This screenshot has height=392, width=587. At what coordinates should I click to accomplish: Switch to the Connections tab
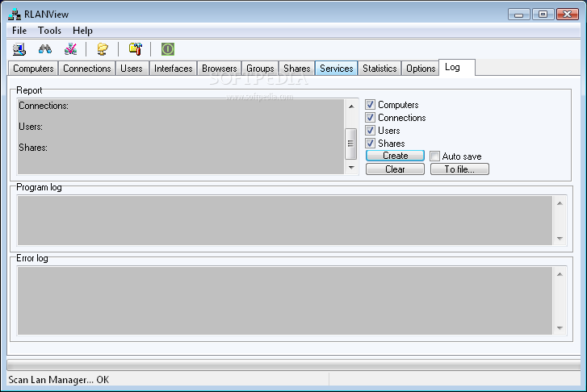tap(87, 69)
